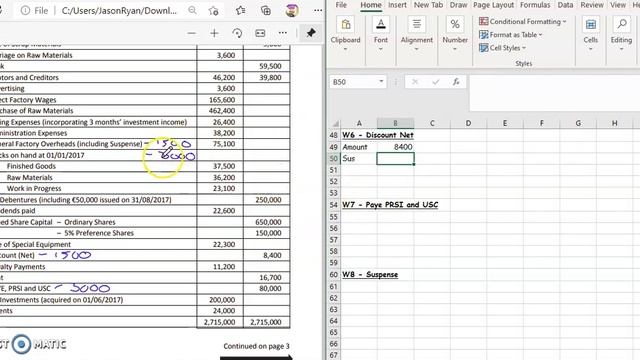The width and height of the screenshot is (640, 360).
Task: Open the Excel Editing group
Action: click(621, 35)
